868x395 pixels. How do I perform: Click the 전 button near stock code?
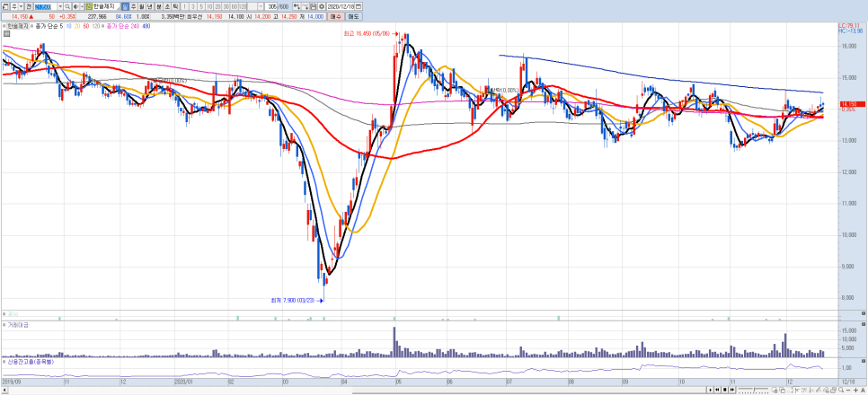coord(28,6)
